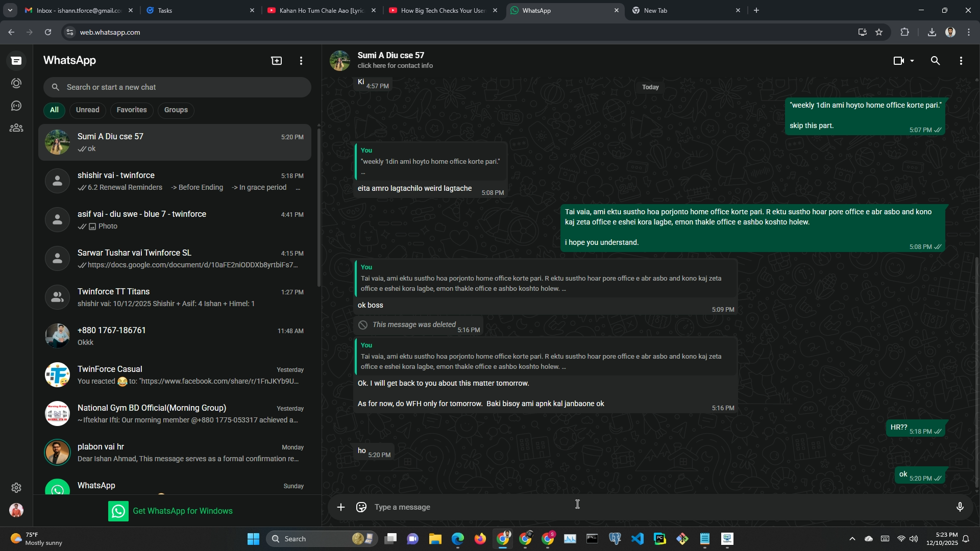
Task: Select the Groups chat filter
Action: (176, 110)
